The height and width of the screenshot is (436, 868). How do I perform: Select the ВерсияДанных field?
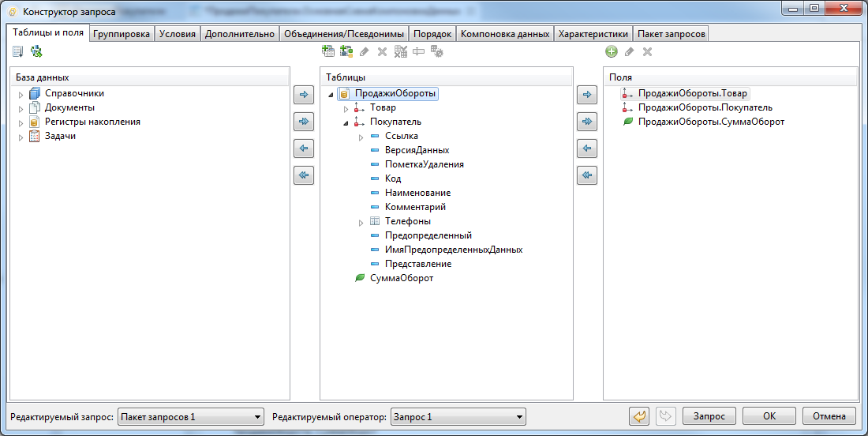(417, 150)
